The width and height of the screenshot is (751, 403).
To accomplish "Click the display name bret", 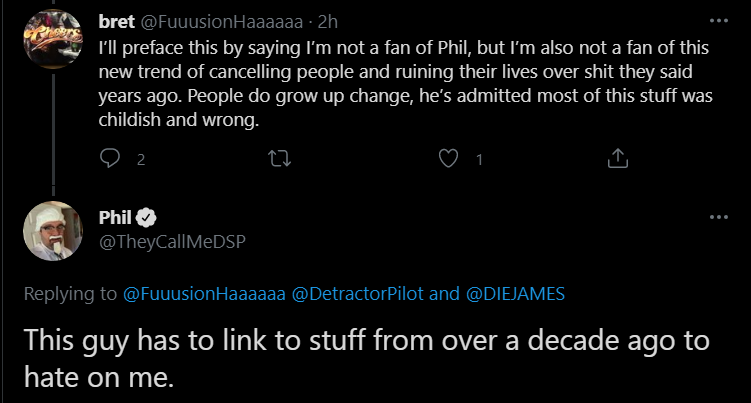I will tap(116, 22).
